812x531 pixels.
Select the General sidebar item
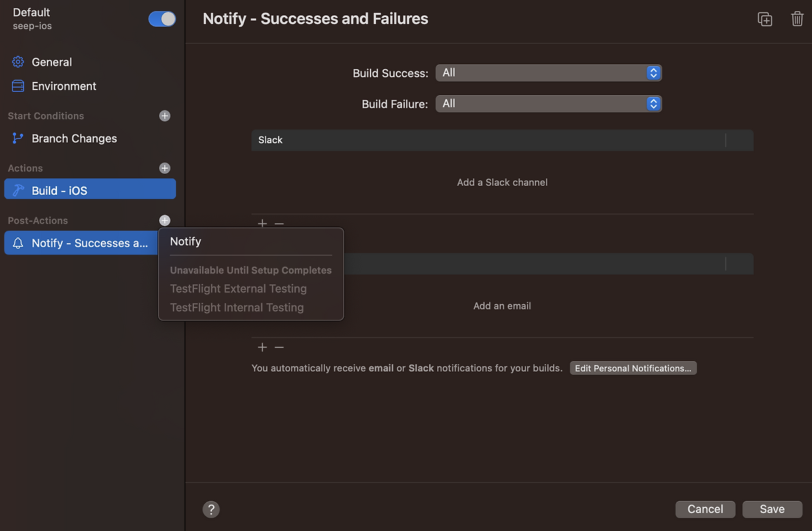(51, 62)
